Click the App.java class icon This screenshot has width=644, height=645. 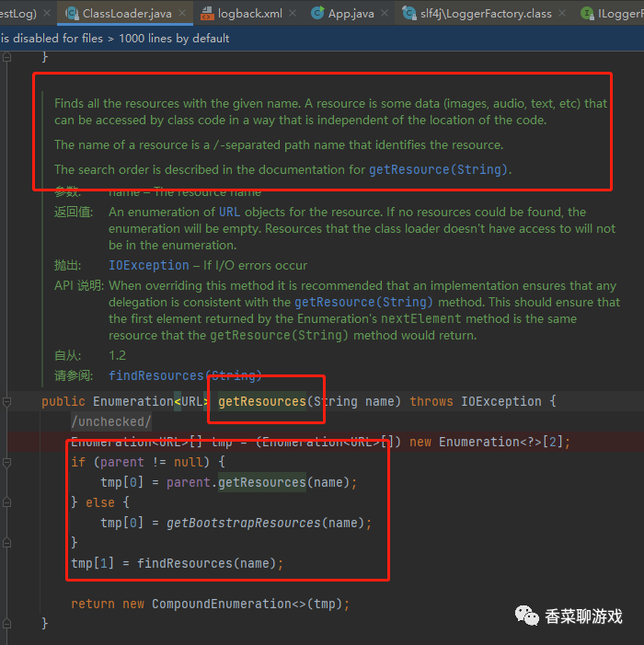tap(317, 13)
